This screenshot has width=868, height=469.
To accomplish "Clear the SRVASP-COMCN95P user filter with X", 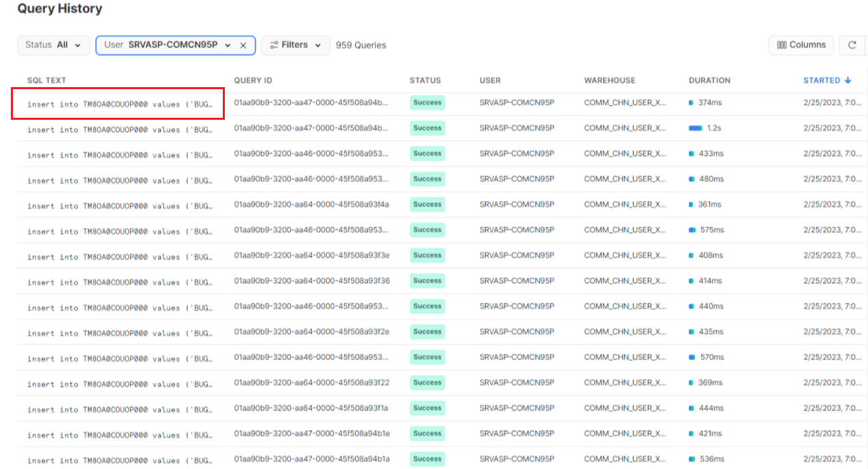I will (x=243, y=45).
